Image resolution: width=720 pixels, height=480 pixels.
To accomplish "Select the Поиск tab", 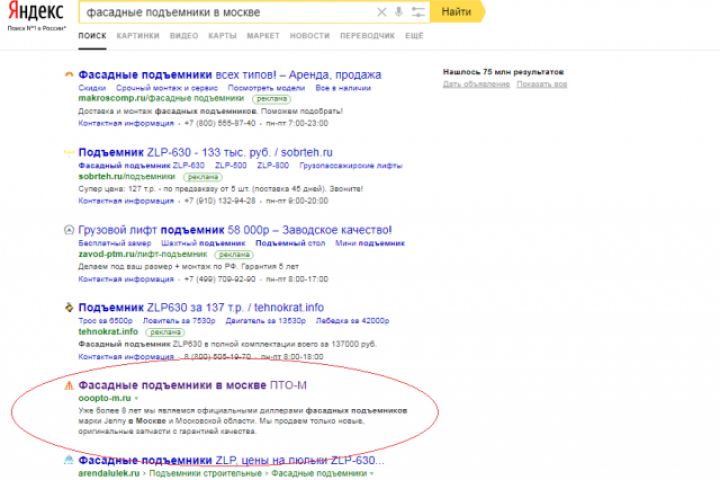I will tap(92, 36).
